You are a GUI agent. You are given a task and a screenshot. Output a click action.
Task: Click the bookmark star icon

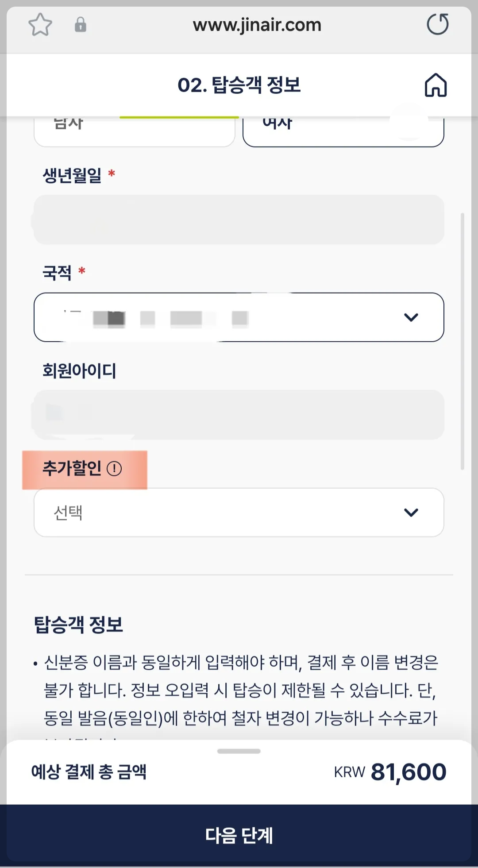tap(40, 25)
